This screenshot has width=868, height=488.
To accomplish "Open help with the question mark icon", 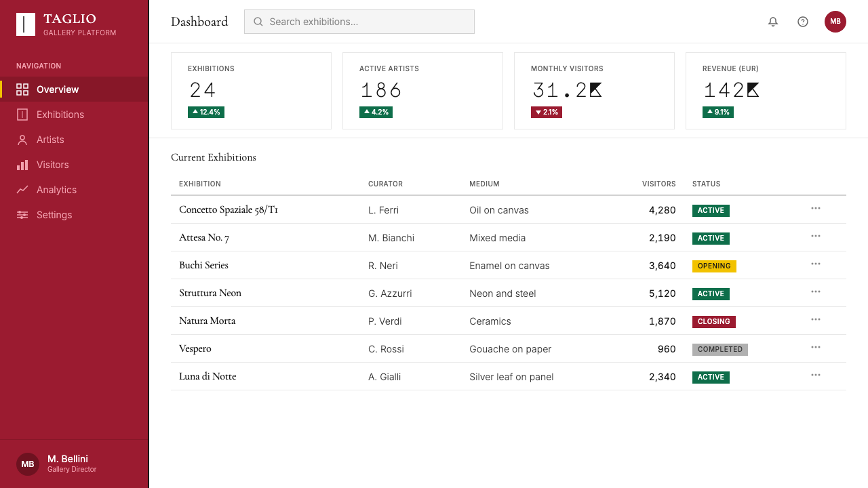I will 803,22.
